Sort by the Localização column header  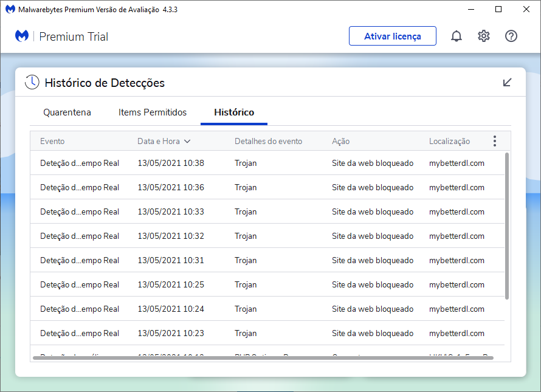450,141
